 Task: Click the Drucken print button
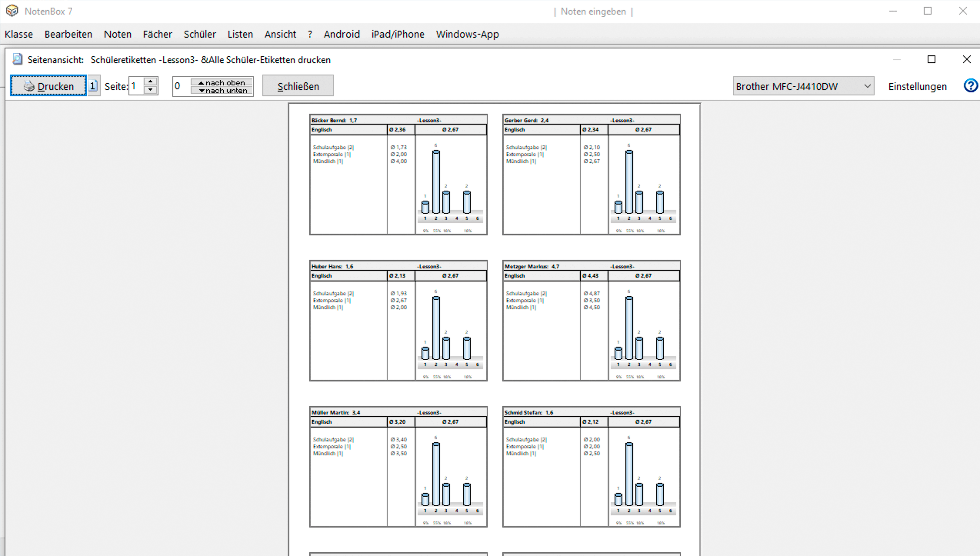coord(48,86)
